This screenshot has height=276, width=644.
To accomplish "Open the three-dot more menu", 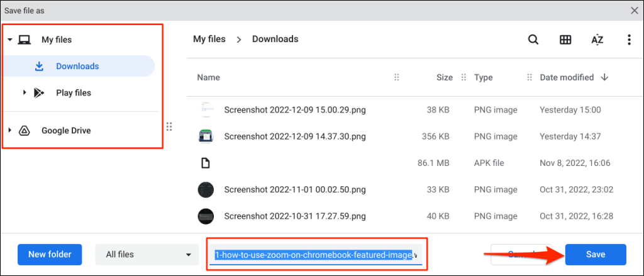I will pyautogui.click(x=629, y=40).
